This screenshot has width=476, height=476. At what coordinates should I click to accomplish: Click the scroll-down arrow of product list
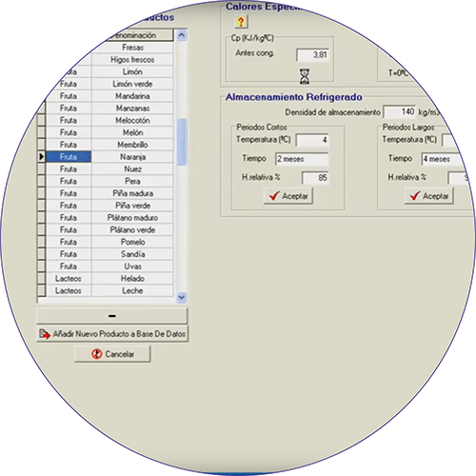(x=182, y=297)
